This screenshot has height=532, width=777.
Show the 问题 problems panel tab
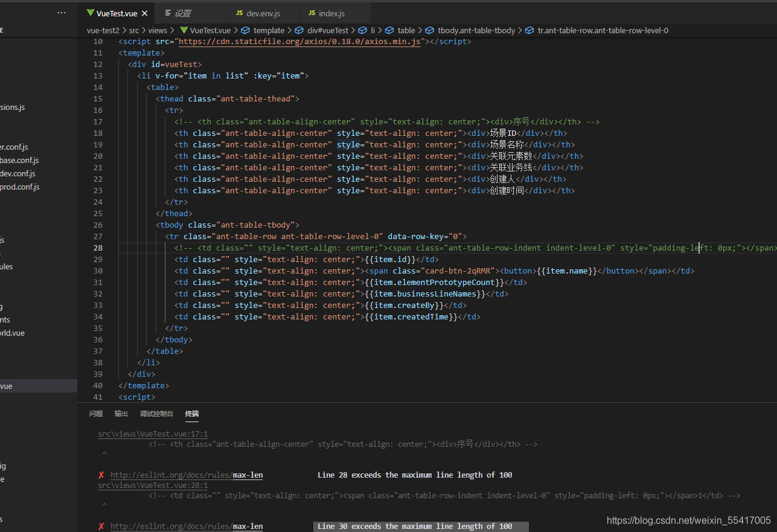point(96,414)
